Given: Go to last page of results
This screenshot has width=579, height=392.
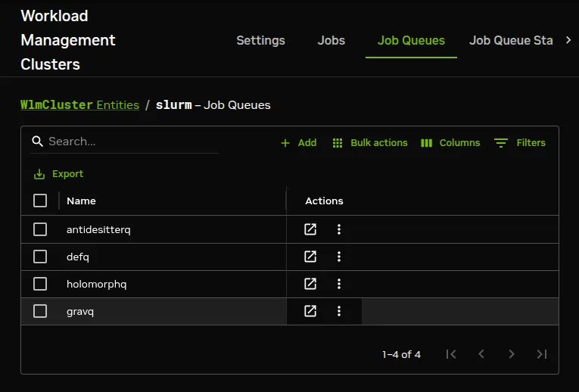Looking at the screenshot, I should [542, 354].
